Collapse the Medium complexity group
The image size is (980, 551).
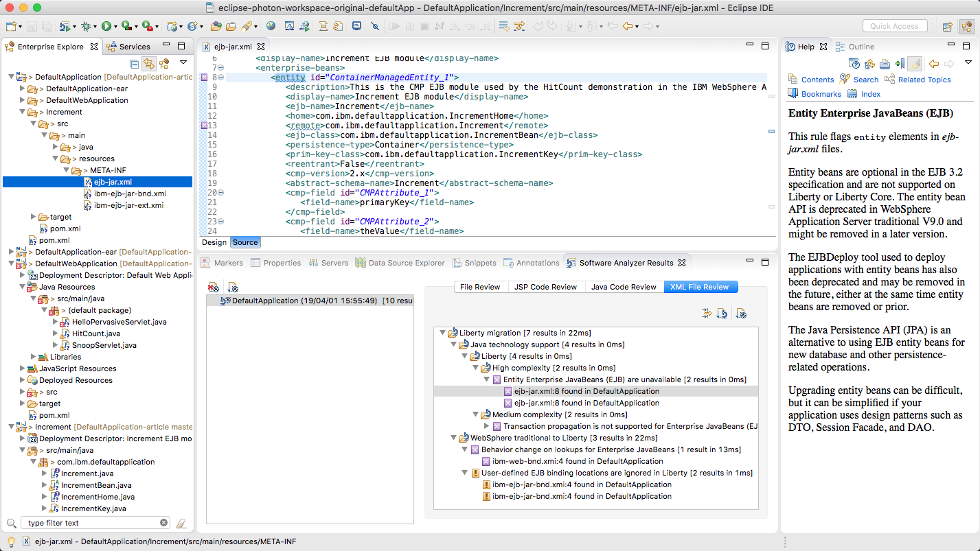point(475,414)
